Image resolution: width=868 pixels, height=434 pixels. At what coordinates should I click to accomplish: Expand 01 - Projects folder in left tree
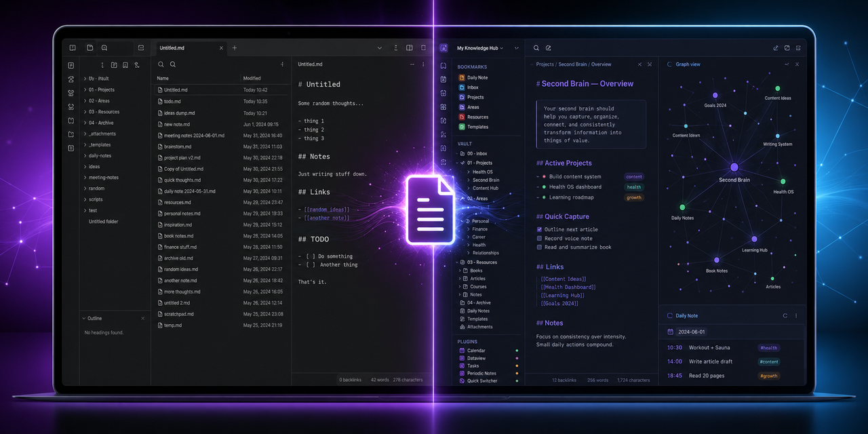pyautogui.click(x=85, y=90)
